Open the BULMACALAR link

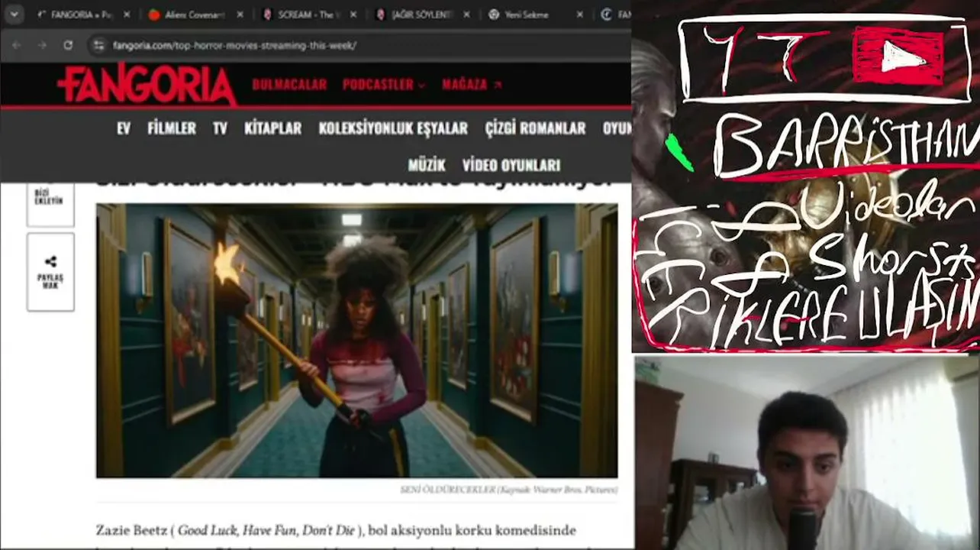click(289, 85)
